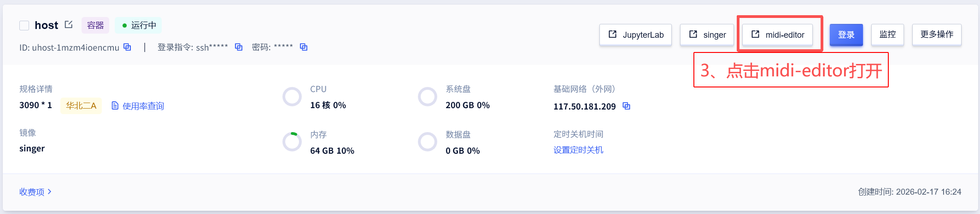Click the 华北二A region tag

click(81, 106)
